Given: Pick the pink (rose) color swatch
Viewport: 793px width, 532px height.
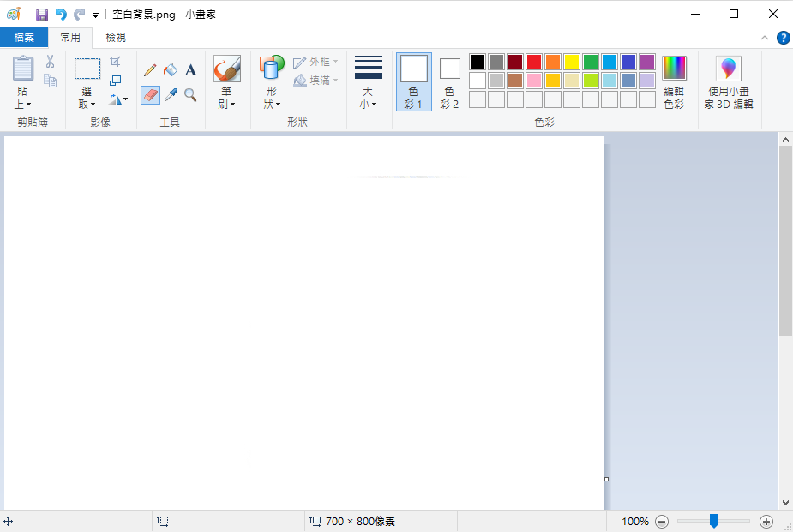Looking at the screenshot, I should 533,81.
